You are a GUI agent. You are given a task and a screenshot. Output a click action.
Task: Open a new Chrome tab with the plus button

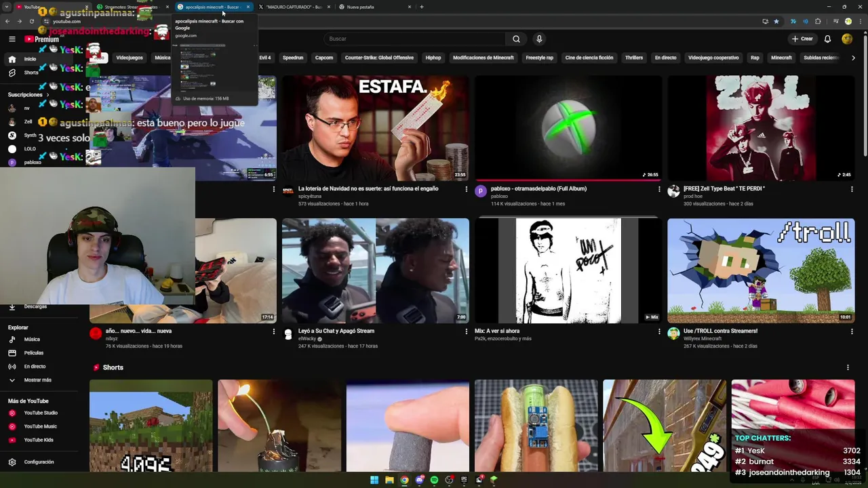[422, 7]
